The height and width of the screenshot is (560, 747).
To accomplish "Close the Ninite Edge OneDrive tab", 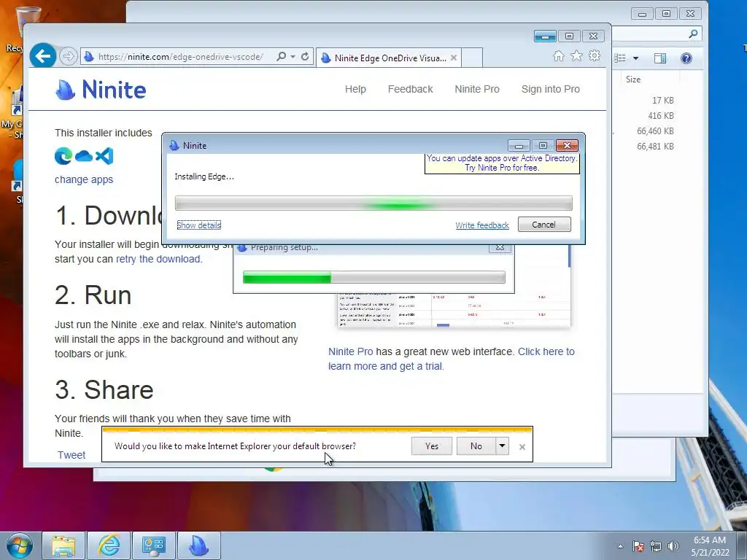I will coord(454,58).
